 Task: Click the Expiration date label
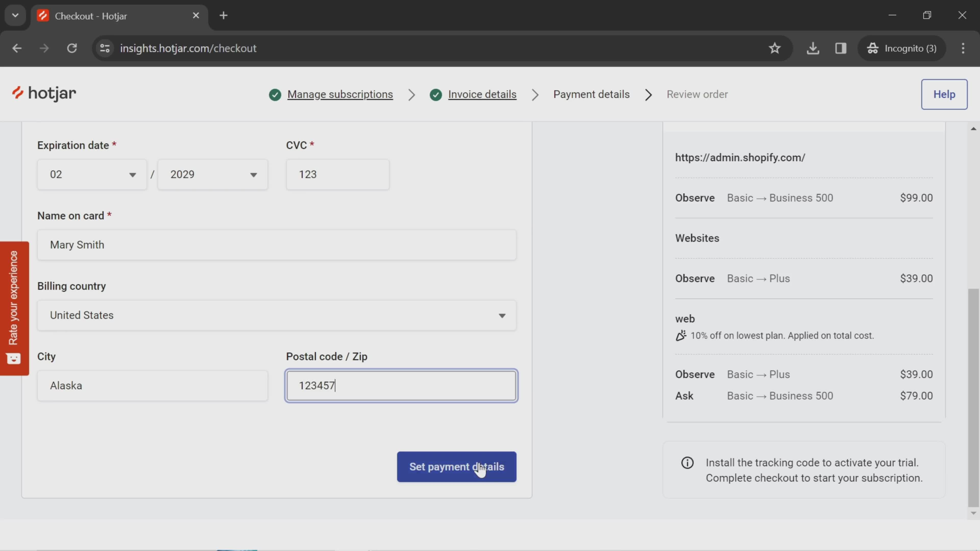[73, 145]
